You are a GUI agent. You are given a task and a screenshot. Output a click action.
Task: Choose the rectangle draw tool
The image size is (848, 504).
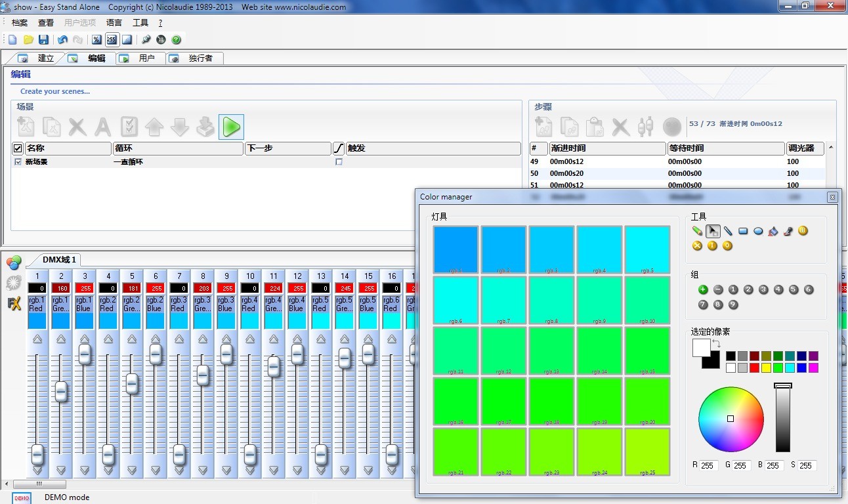(x=743, y=231)
